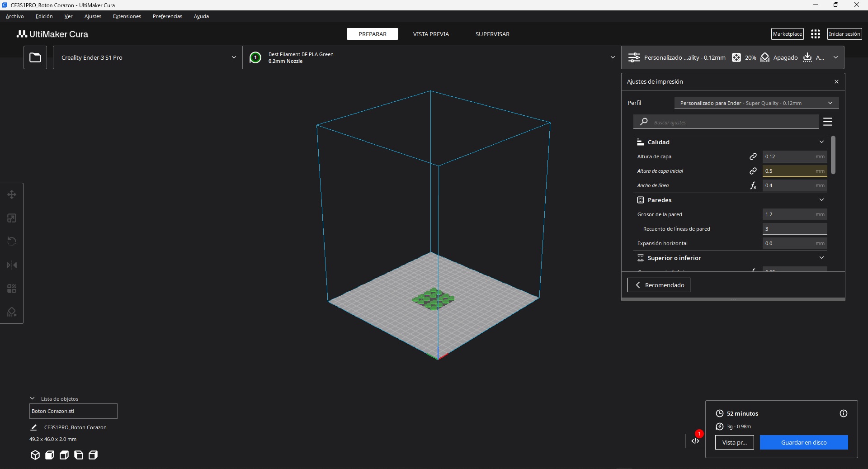The width and height of the screenshot is (868, 469).
Task: Close Ajustes de impresión panel
Action: coord(836,82)
